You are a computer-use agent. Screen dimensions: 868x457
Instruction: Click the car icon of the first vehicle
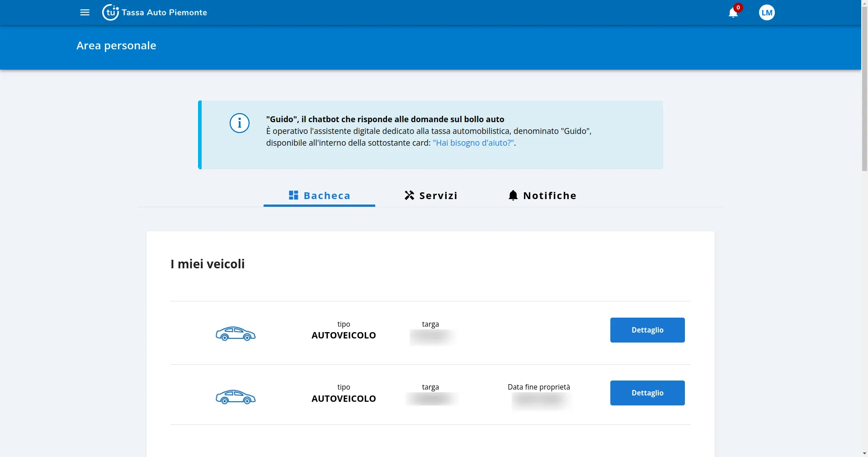[236, 334]
